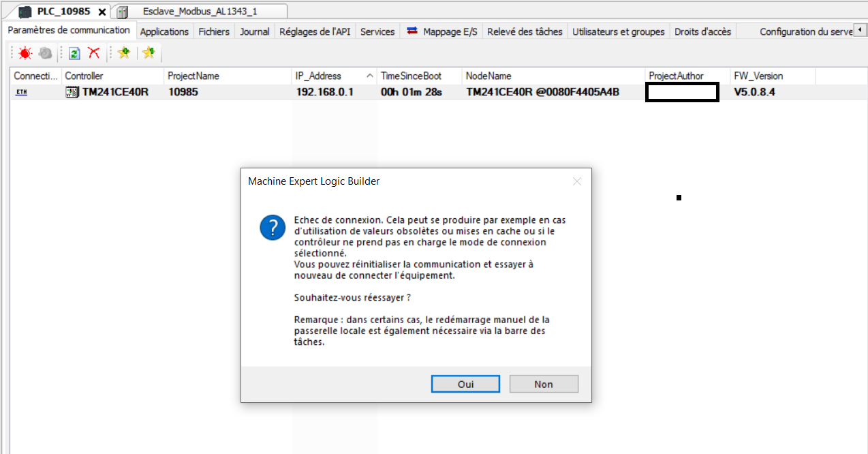The height and width of the screenshot is (454, 868).
Task: Click the controller icon beside TM241CE40R
Action: click(x=72, y=92)
